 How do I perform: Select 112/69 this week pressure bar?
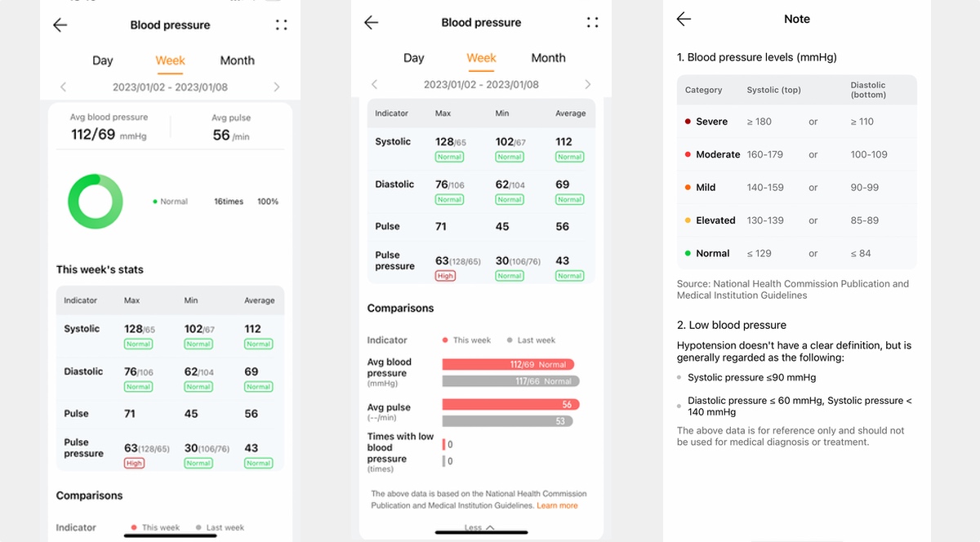[509, 365]
